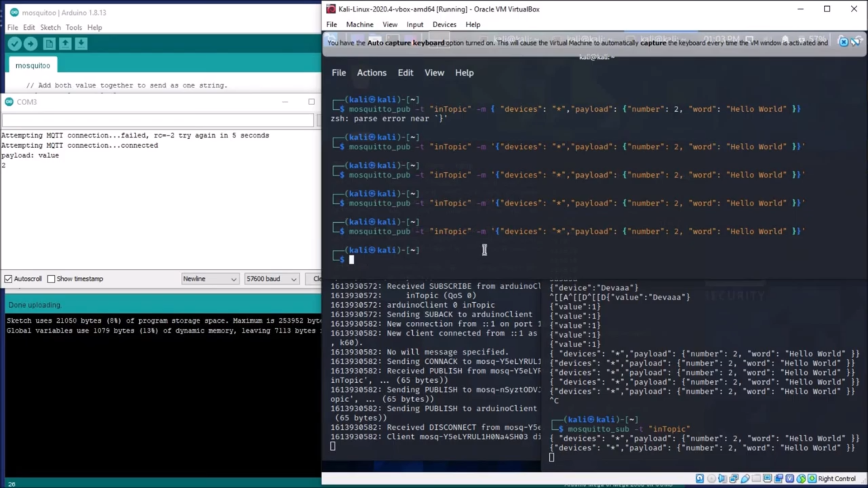Toggle Show timestamp checkbox
The height and width of the screenshot is (488, 868).
[x=51, y=279]
